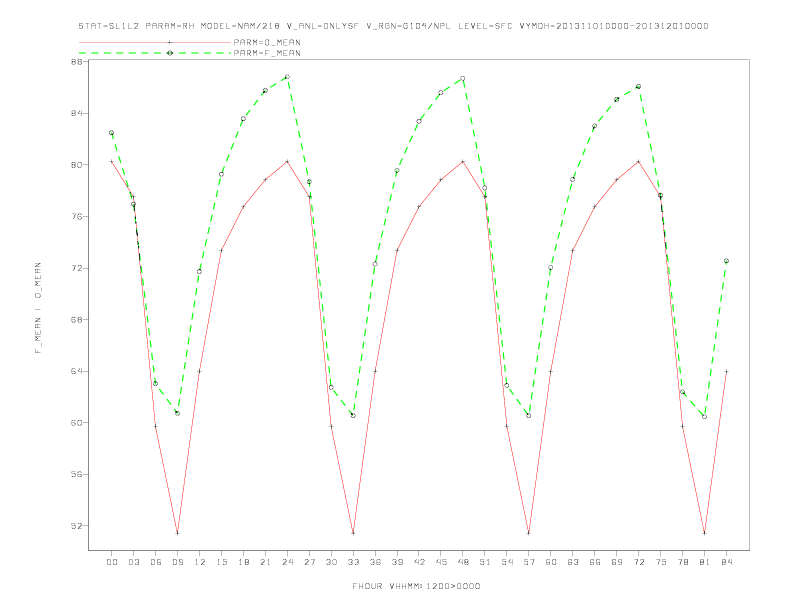Click x-axis forecast hour label 03

tap(133, 562)
